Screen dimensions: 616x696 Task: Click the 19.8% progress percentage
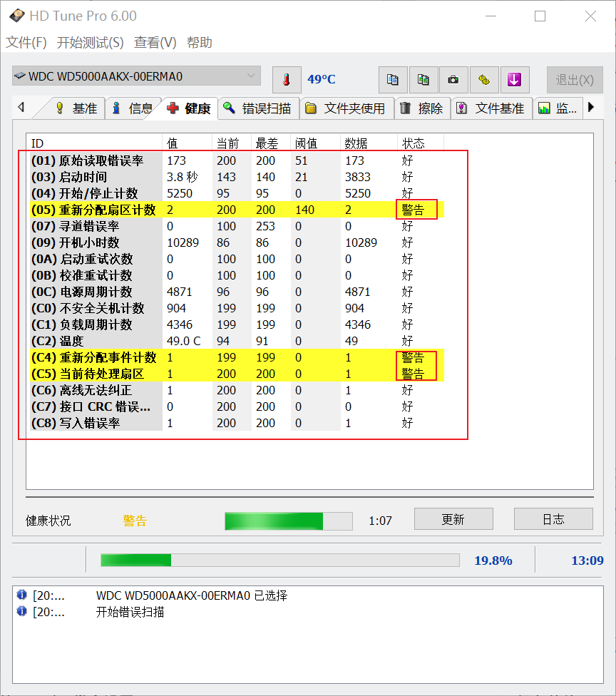(493, 561)
